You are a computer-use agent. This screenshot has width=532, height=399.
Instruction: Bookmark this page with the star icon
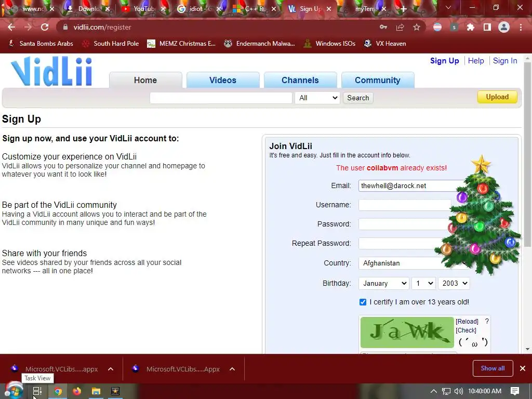pyautogui.click(x=417, y=27)
